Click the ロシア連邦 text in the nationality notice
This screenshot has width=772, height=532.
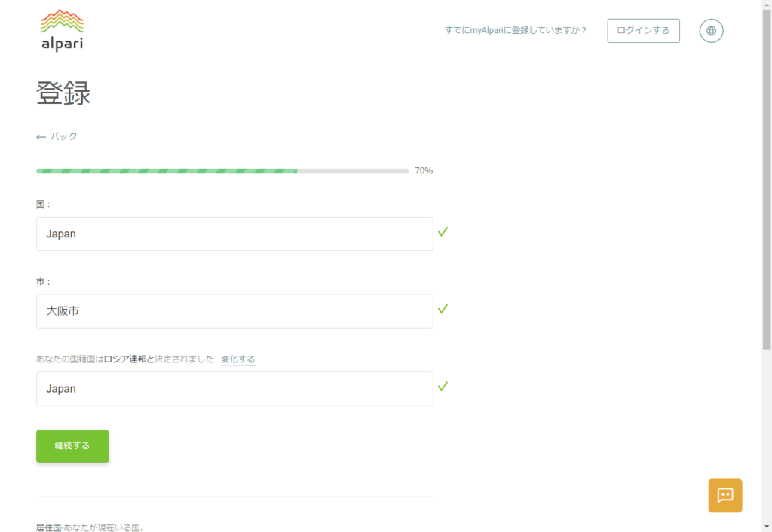124,359
